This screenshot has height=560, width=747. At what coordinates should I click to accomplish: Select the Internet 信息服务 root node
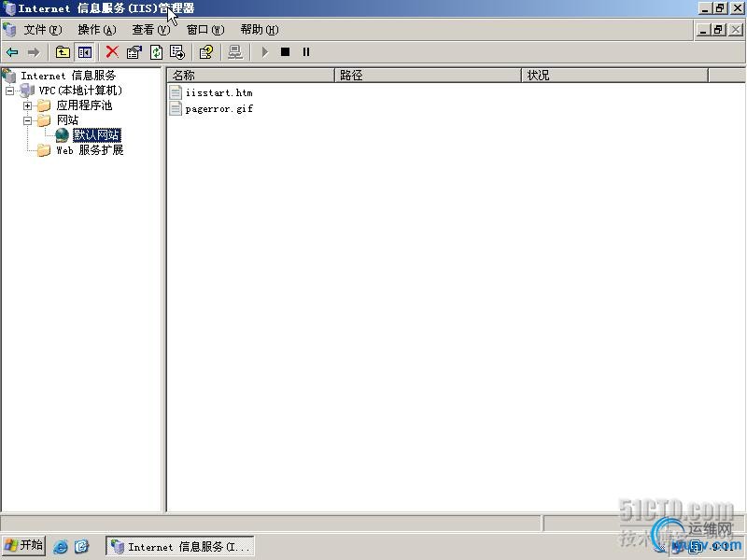(68, 76)
